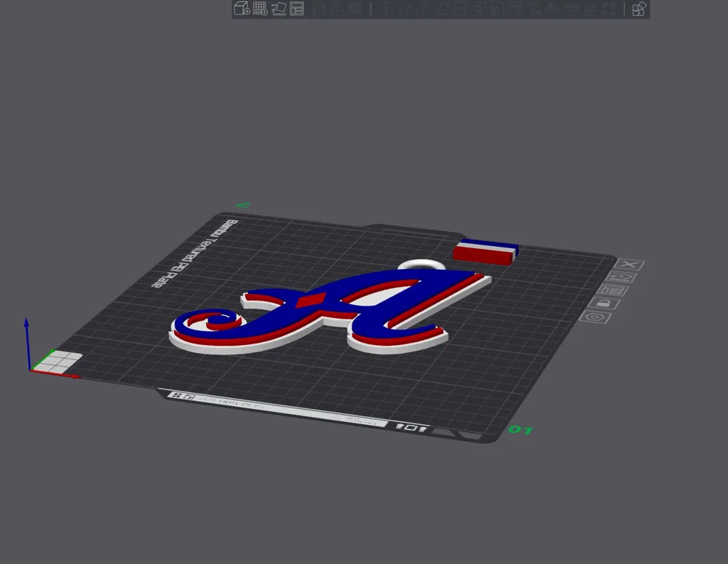Open the Variable layer height tool
The width and height of the screenshot is (728, 564).
pyautogui.click(x=355, y=8)
